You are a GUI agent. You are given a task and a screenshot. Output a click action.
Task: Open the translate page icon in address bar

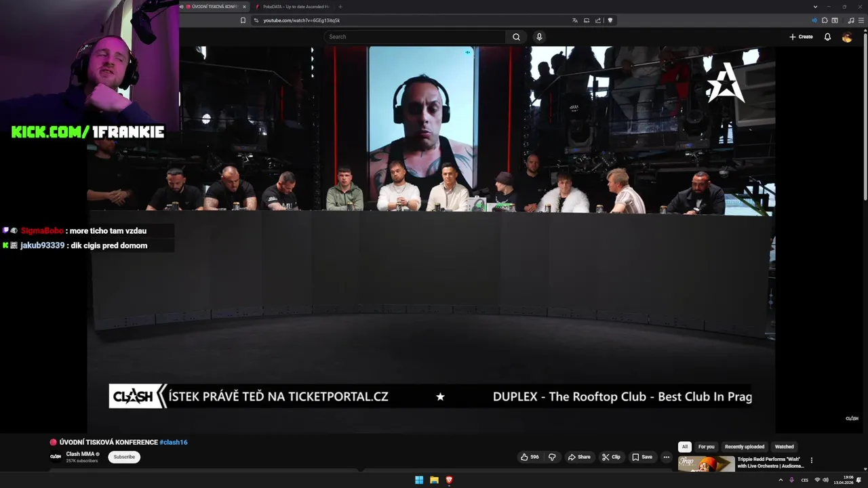pyautogui.click(x=575, y=20)
